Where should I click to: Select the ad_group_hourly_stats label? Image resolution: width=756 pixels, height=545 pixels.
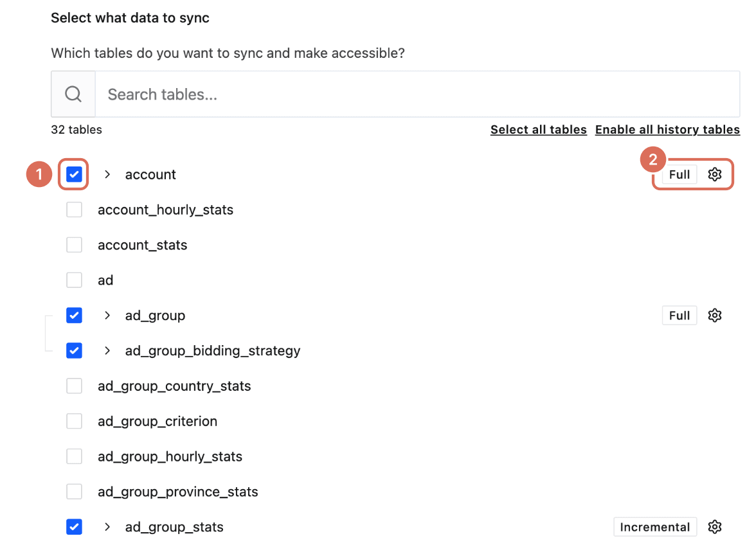click(x=170, y=456)
